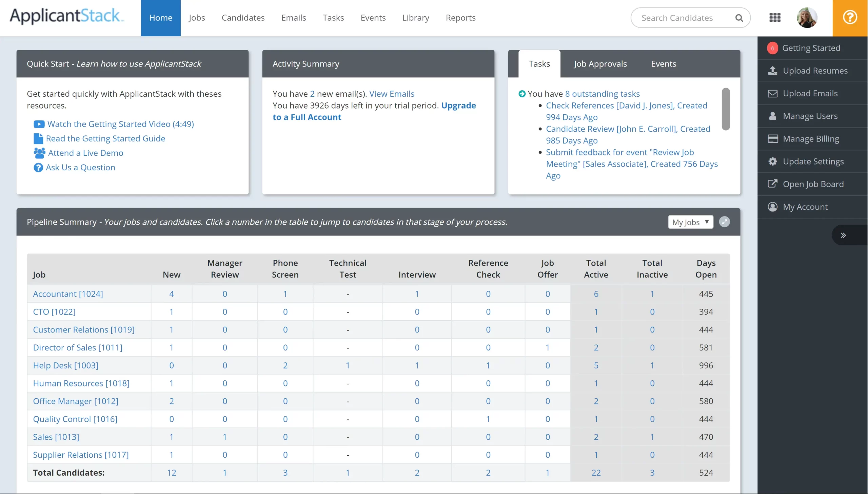Click the Update Settings gear icon
This screenshot has height=494, width=868.
772,161
